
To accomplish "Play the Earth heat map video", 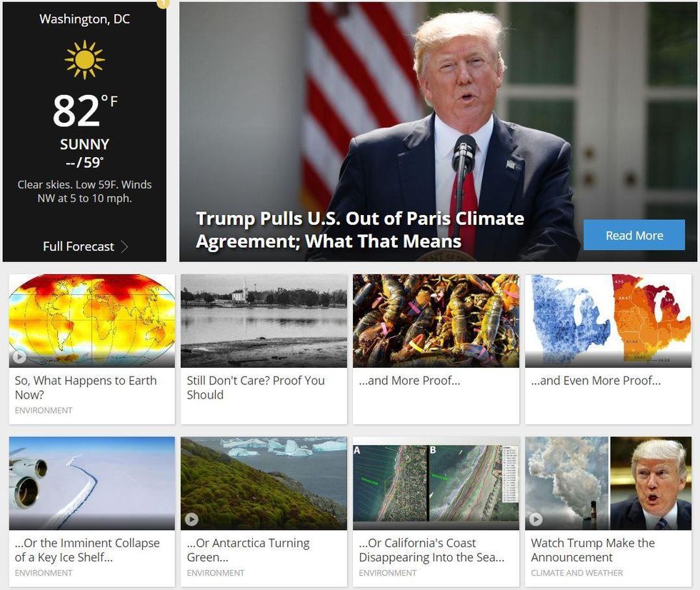I will [19, 356].
